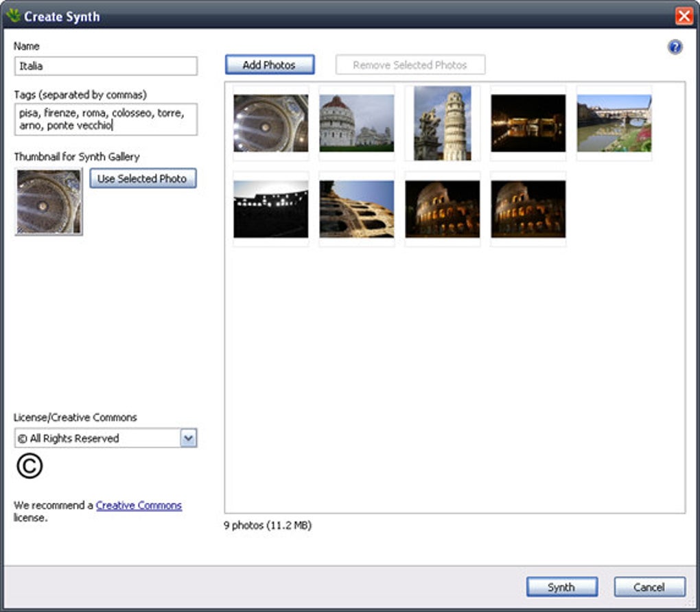Open help via the blue question mark icon
Screen dimensions: 700x612
tap(675, 47)
